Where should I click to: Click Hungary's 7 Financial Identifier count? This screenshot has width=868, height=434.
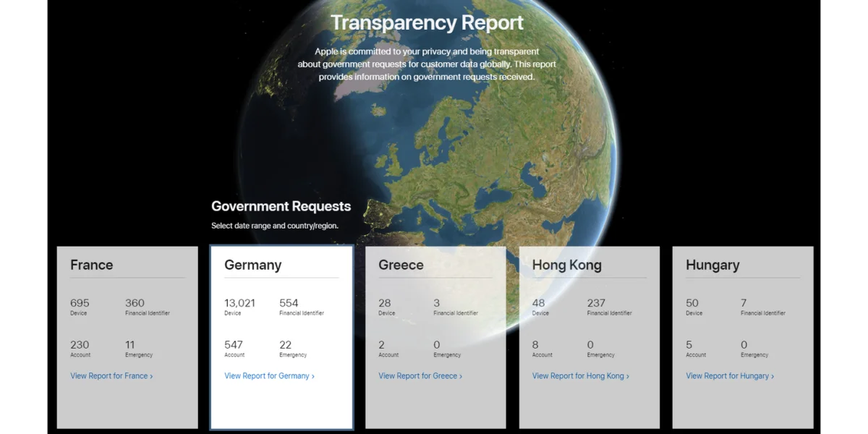(x=744, y=303)
